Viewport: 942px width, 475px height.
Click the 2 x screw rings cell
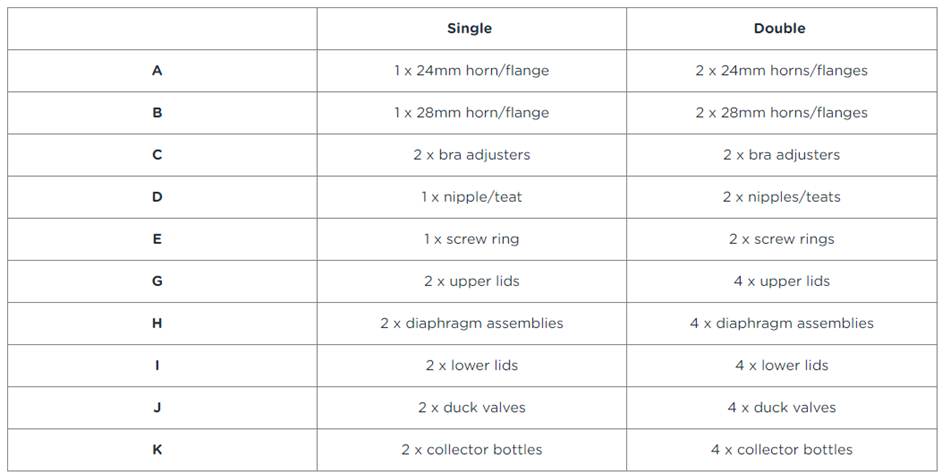coord(781,239)
